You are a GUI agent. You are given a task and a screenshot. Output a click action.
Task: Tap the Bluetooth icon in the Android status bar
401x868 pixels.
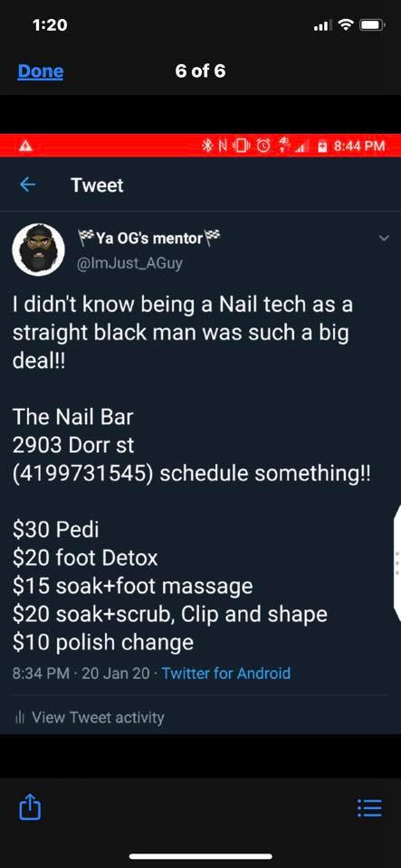pyautogui.click(x=207, y=146)
